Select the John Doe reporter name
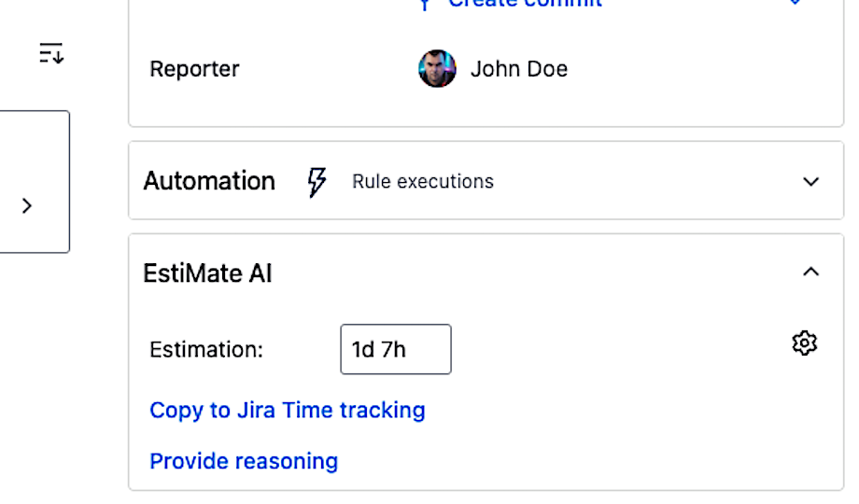 point(518,69)
